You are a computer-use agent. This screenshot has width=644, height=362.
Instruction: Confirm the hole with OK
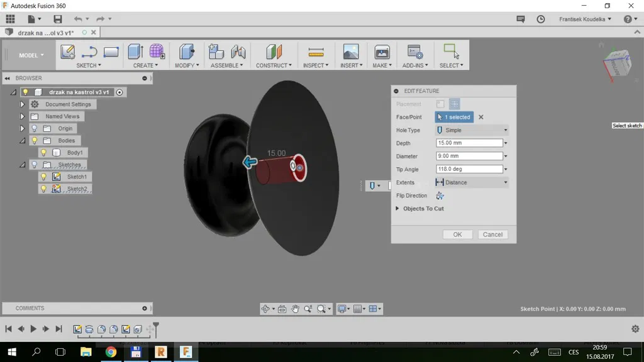[458, 235]
